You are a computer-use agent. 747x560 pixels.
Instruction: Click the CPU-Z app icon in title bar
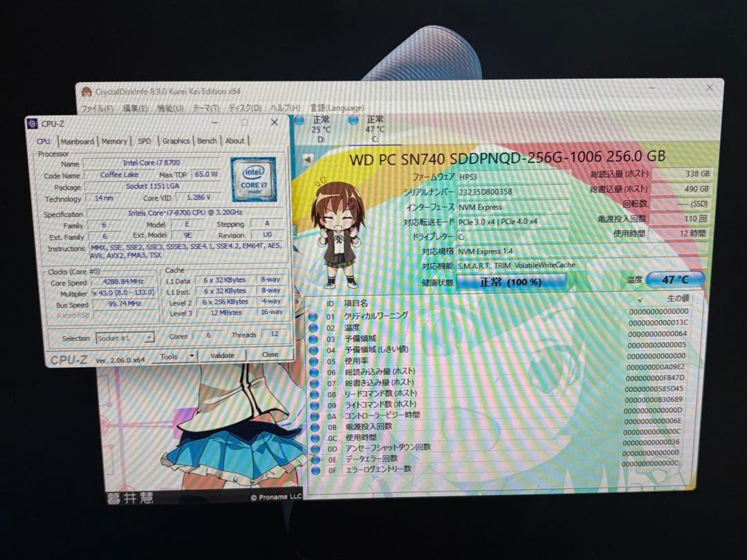pos(32,124)
